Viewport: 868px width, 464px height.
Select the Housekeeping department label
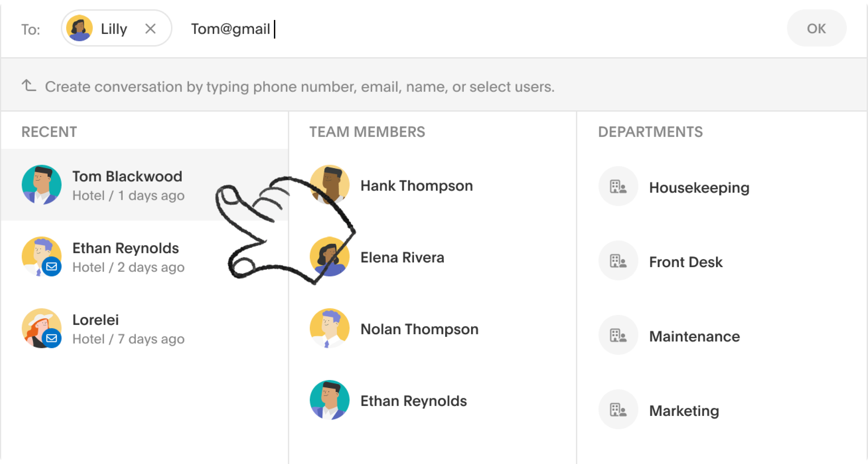(x=699, y=188)
